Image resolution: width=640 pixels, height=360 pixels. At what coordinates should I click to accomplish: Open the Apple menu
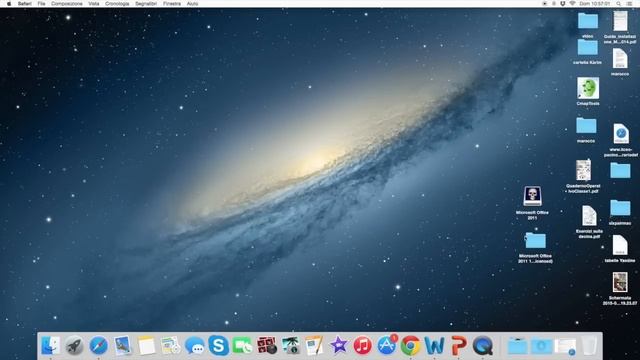point(9,4)
